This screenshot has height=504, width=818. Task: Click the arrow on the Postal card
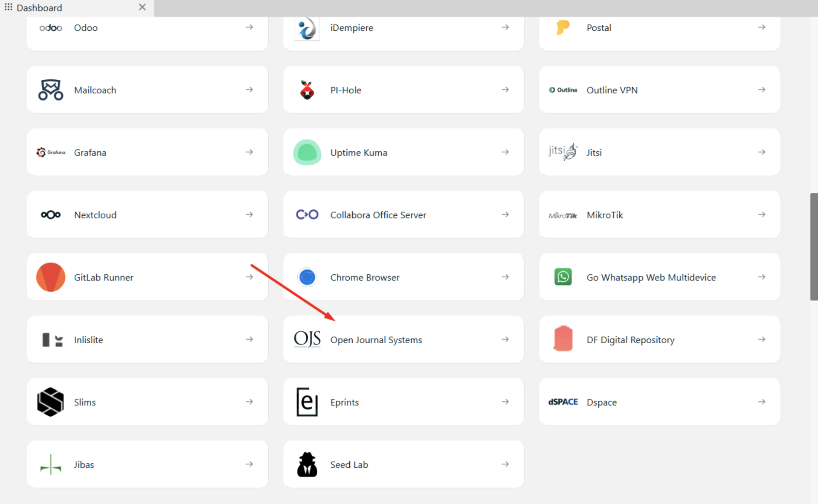pos(762,27)
